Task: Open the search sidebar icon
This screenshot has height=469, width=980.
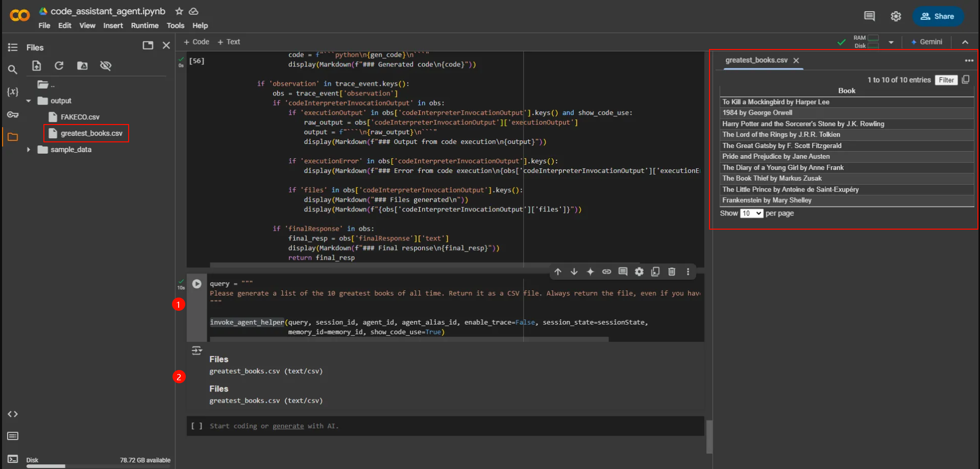Action: [13, 69]
